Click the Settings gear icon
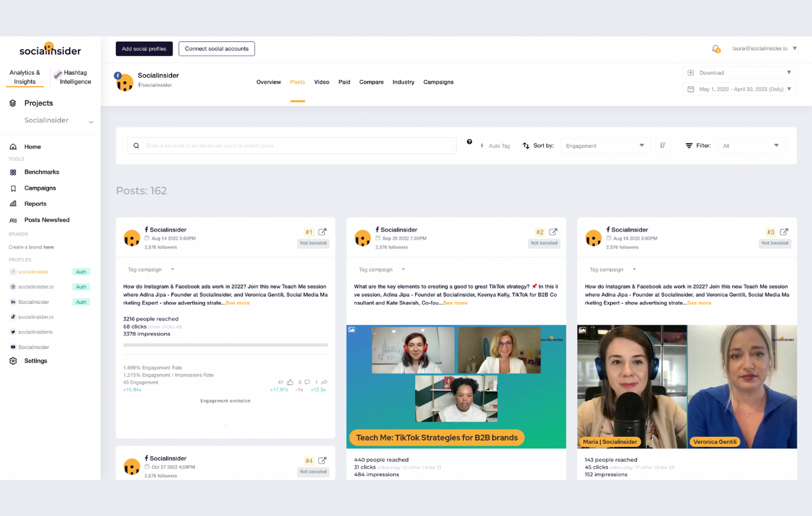Viewport: 812px width, 516px height. 13,361
